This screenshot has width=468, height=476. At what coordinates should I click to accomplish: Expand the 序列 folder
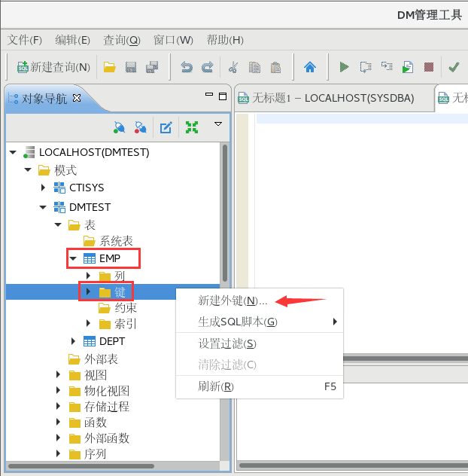[x=58, y=453]
